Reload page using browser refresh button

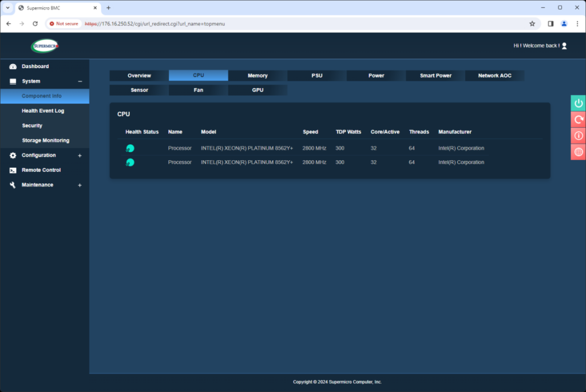(35, 23)
